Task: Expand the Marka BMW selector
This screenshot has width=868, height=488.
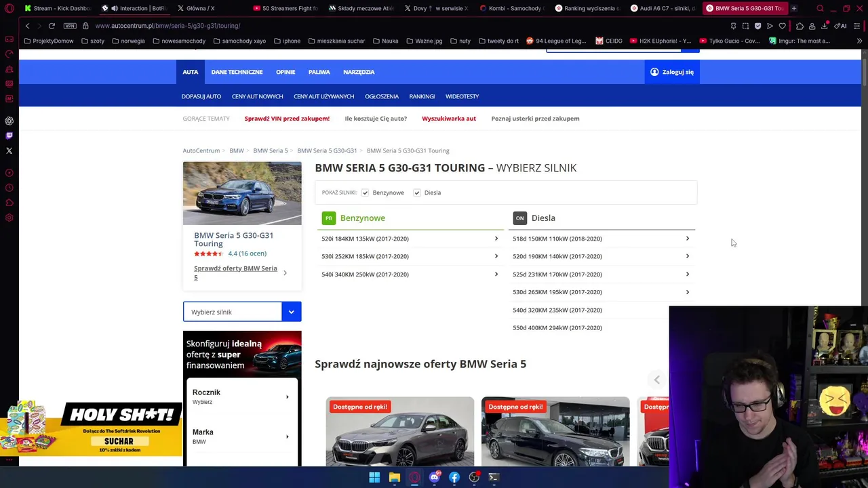Action: point(242,436)
